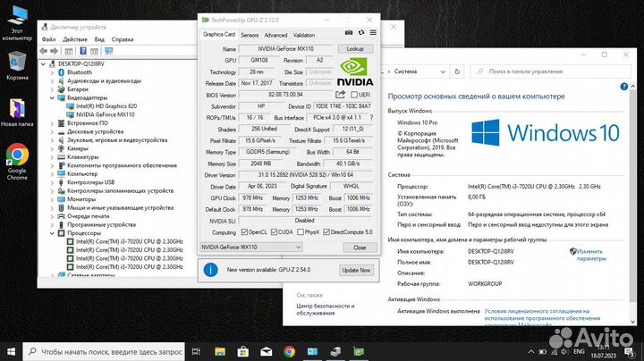644x361 pixels.
Task: Click the back arrow in Device Manager toolbar
Action: 44,51
